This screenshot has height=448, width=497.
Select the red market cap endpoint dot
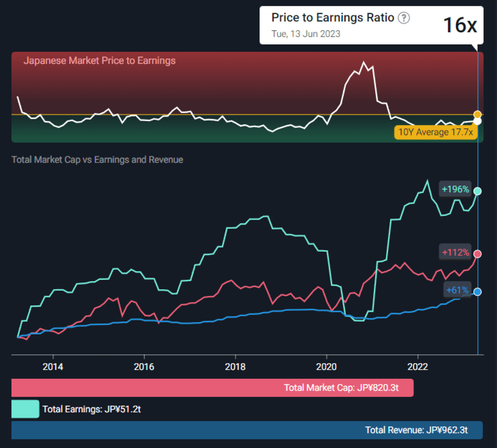coord(478,254)
